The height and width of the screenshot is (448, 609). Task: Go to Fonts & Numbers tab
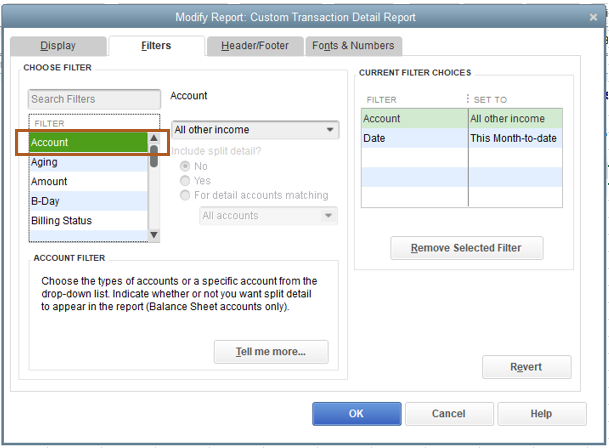353,46
